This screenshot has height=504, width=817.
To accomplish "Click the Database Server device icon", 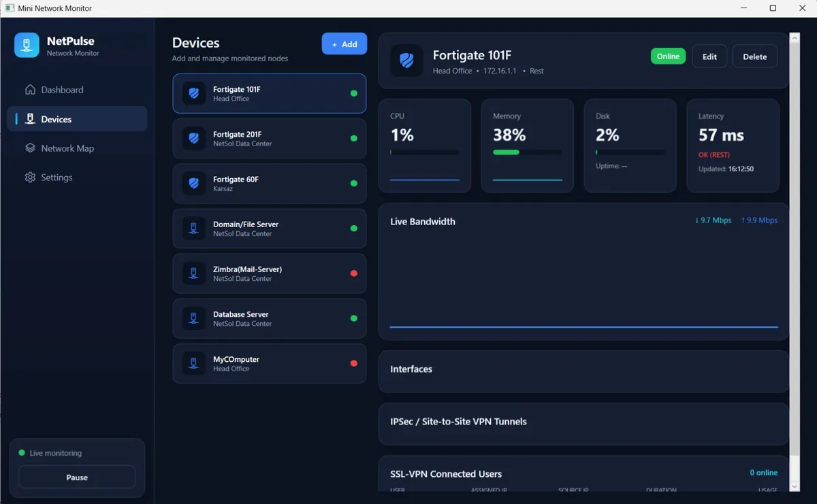I will 194,318.
